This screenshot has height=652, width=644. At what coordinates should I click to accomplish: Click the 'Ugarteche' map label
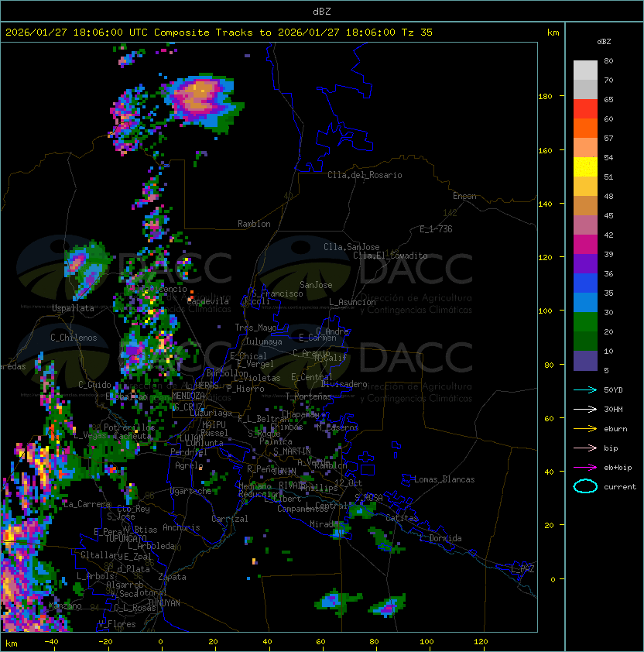[191, 491]
